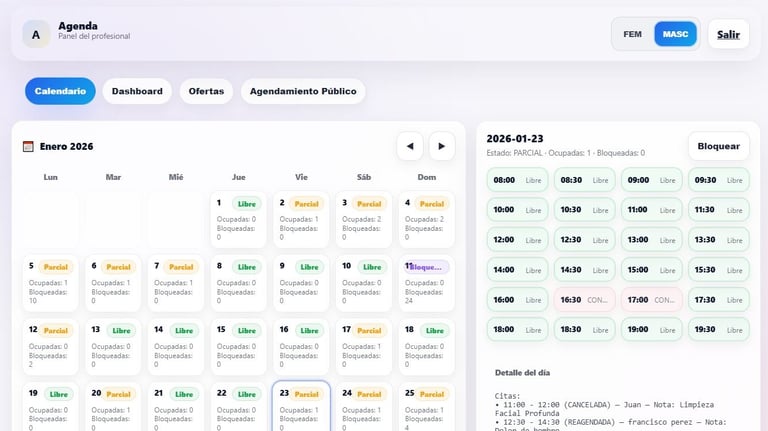Select the 17:30 time slot
Viewport: 768px width, 431px height.
[x=719, y=300]
